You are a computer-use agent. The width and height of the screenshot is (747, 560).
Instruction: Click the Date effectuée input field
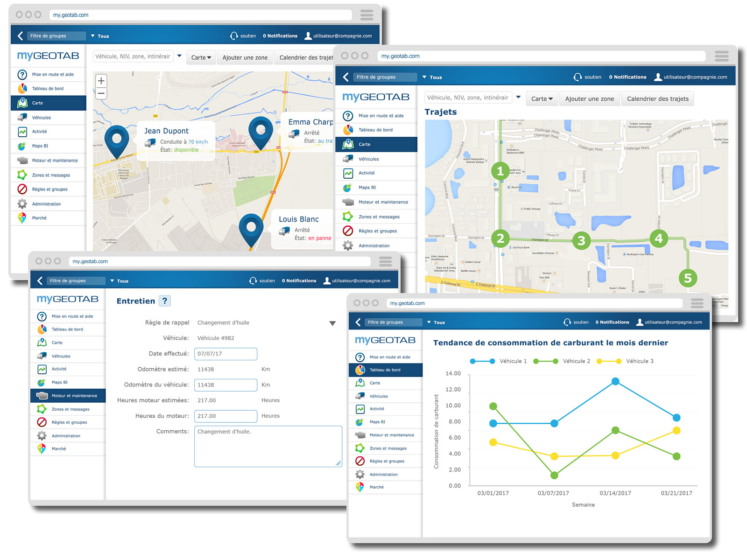pos(226,354)
